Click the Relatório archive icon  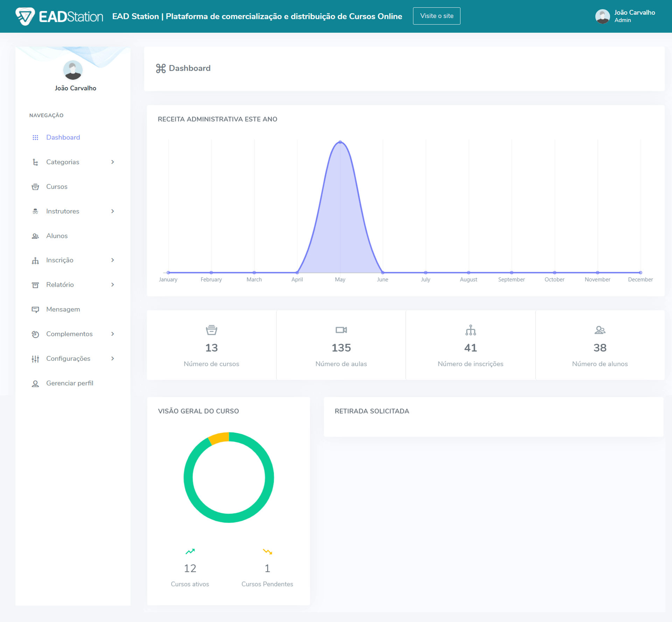(x=35, y=285)
